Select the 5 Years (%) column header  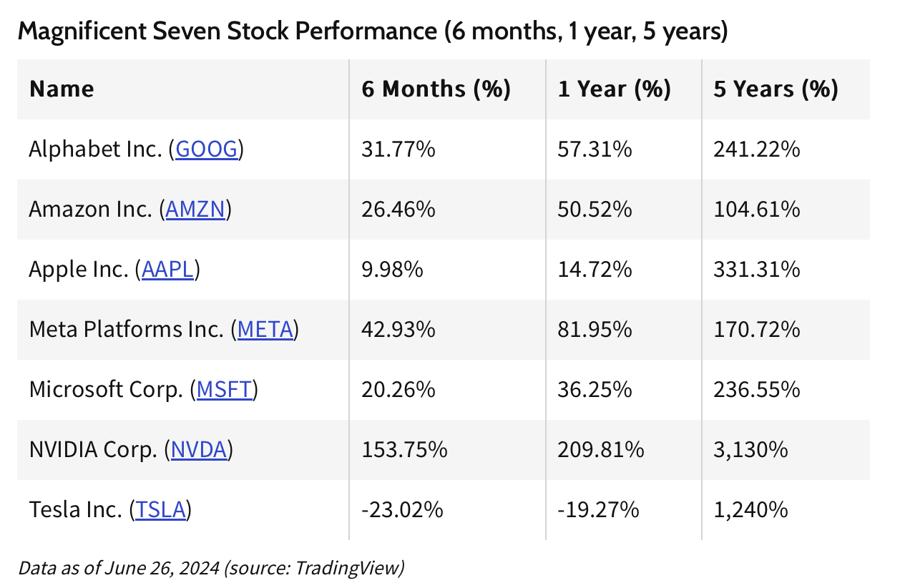[x=776, y=89]
